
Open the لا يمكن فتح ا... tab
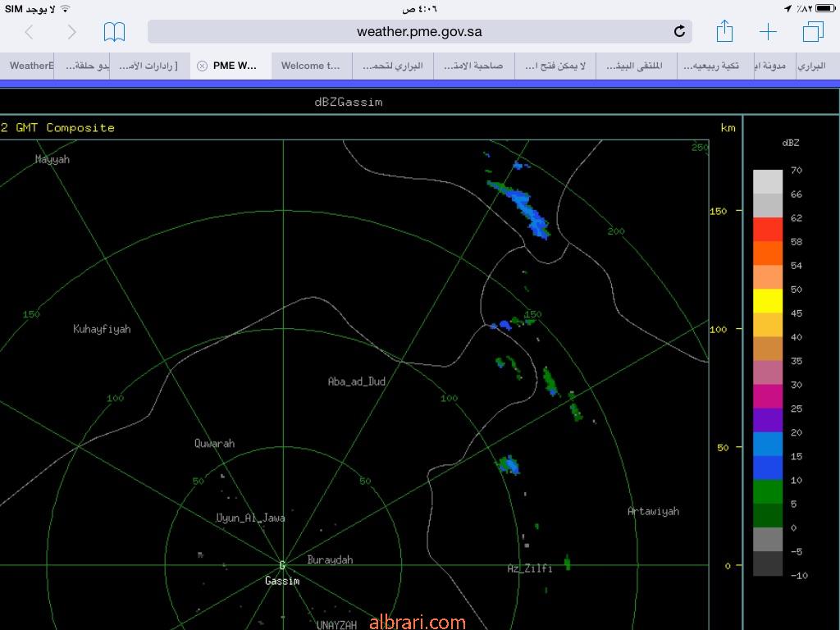click(x=555, y=66)
